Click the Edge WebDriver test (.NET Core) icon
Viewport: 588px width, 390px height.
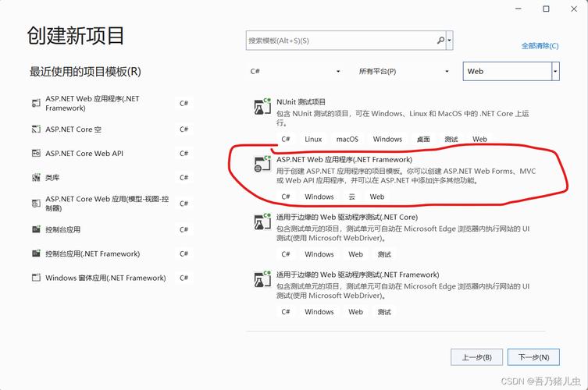262,222
